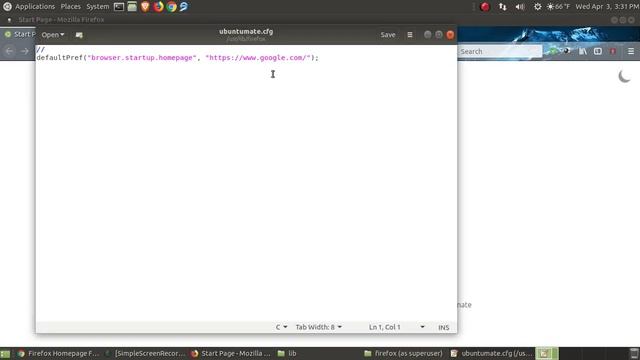The width and height of the screenshot is (640, 360).
Task: Launch the blue swirl browser icon
Action: coord(184,7)
